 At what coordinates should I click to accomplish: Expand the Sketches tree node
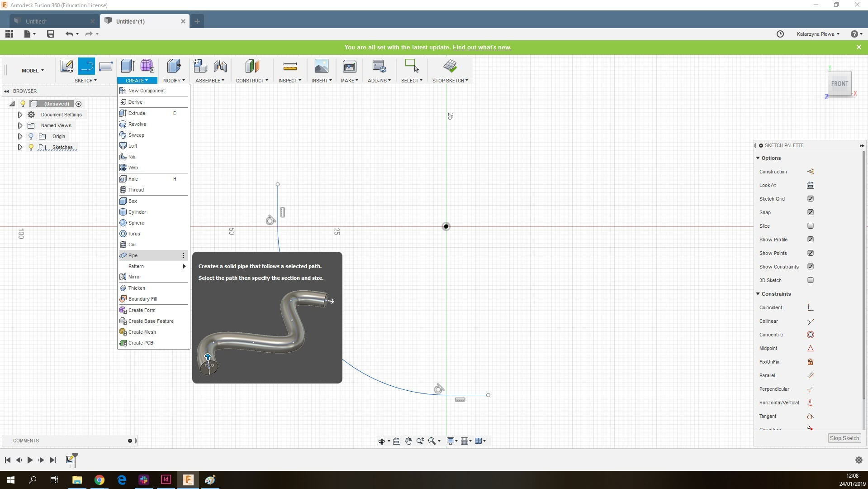[20, 147]
